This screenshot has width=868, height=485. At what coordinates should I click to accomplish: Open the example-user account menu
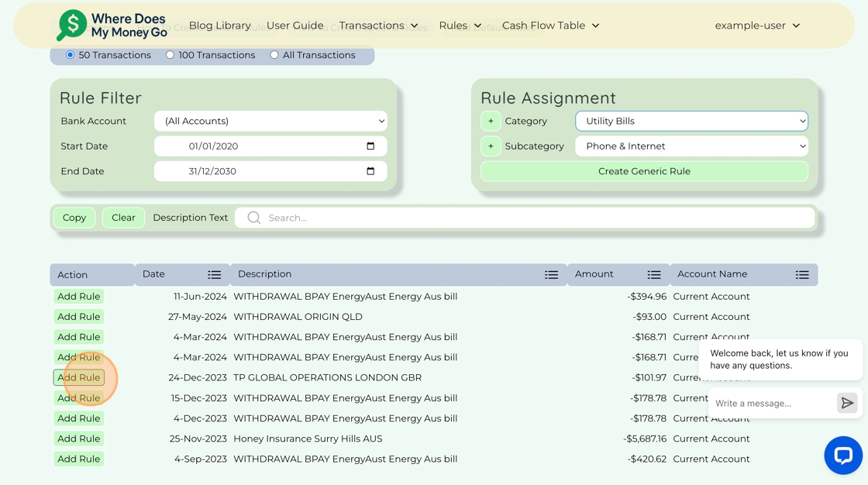pos(757,26)
